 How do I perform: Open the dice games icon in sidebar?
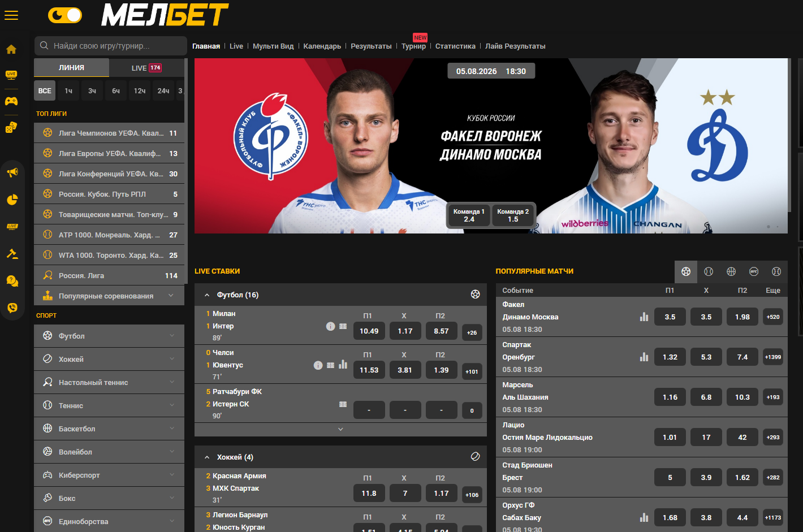11,128
